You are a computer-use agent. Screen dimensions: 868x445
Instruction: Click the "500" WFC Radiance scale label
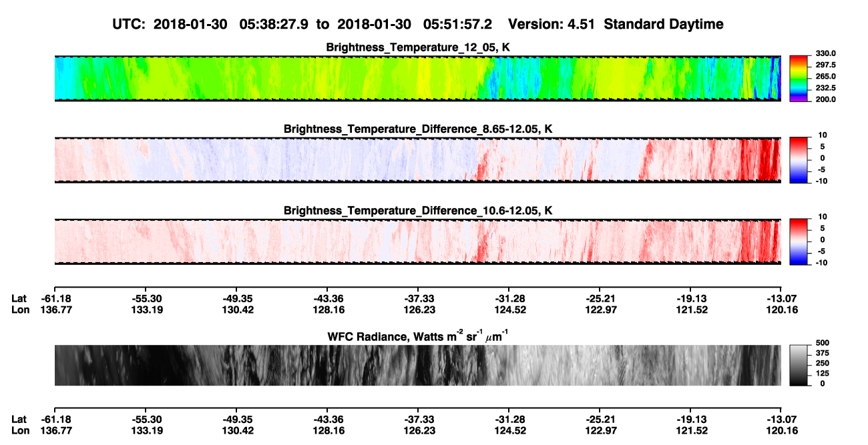tap(822, 342)
